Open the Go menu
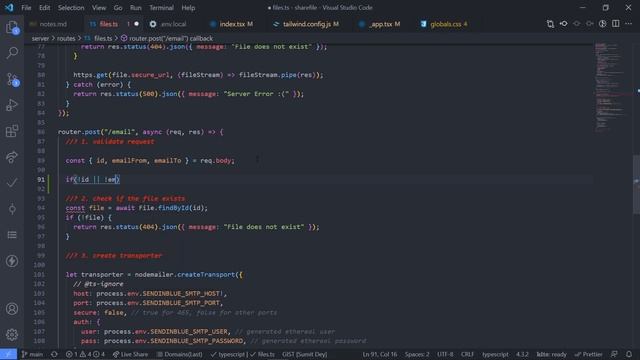Image resolution: width=640 pixels, height=360 pixels. [118, 8]
